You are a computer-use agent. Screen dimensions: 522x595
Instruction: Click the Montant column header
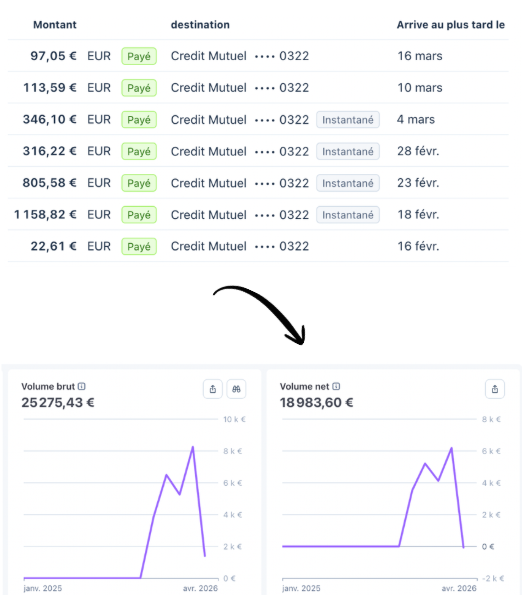click(x=55, y=25)
